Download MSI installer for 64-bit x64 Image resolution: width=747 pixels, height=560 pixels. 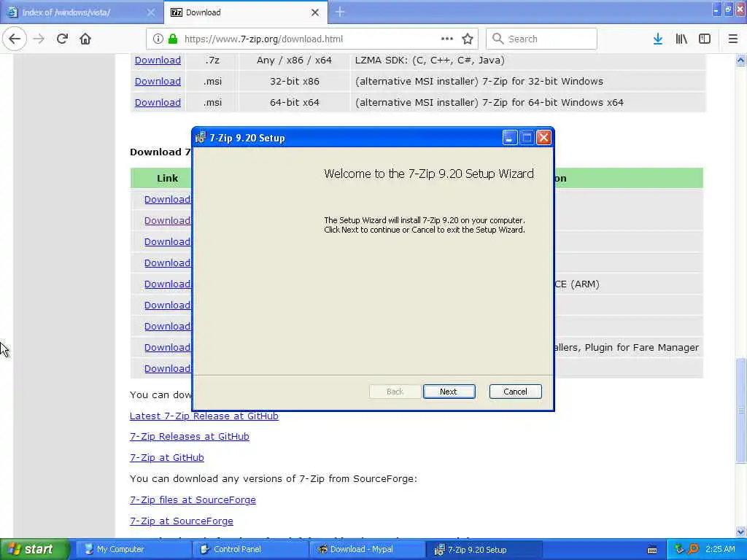point(158,102)
